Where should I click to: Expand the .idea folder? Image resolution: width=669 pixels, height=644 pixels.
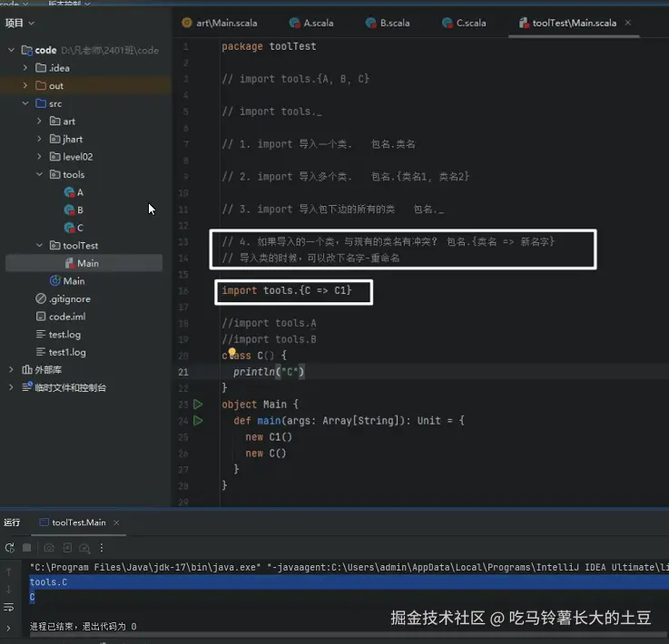point(25,68)
